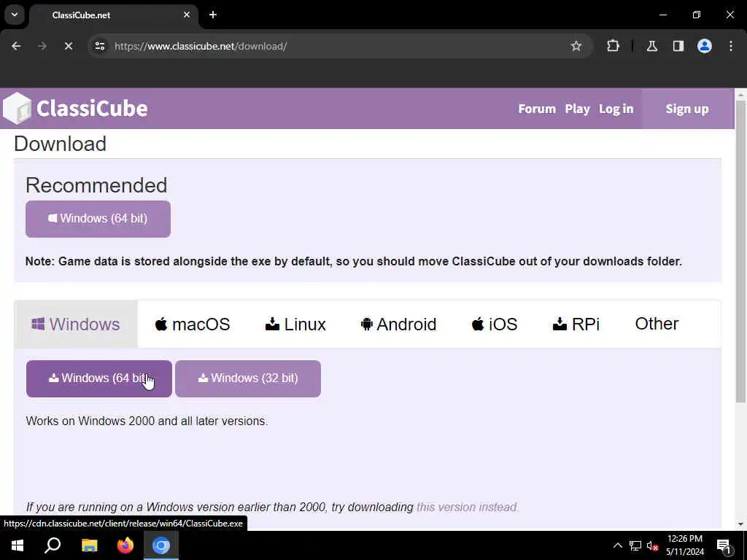The height and width of the screenshot is (560, 747).
Task: Click the taskbar clock showing 12:26 PM
Action: [x=684, y=545]
